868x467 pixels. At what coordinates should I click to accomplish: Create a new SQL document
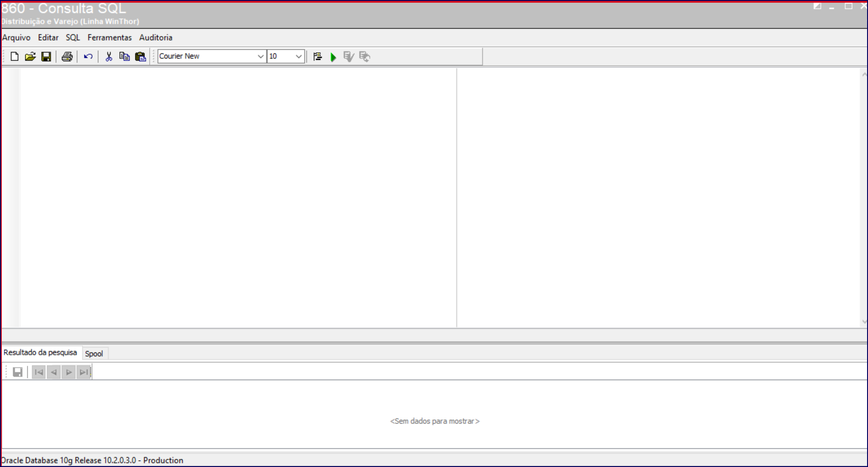click(x=14, y=57)
